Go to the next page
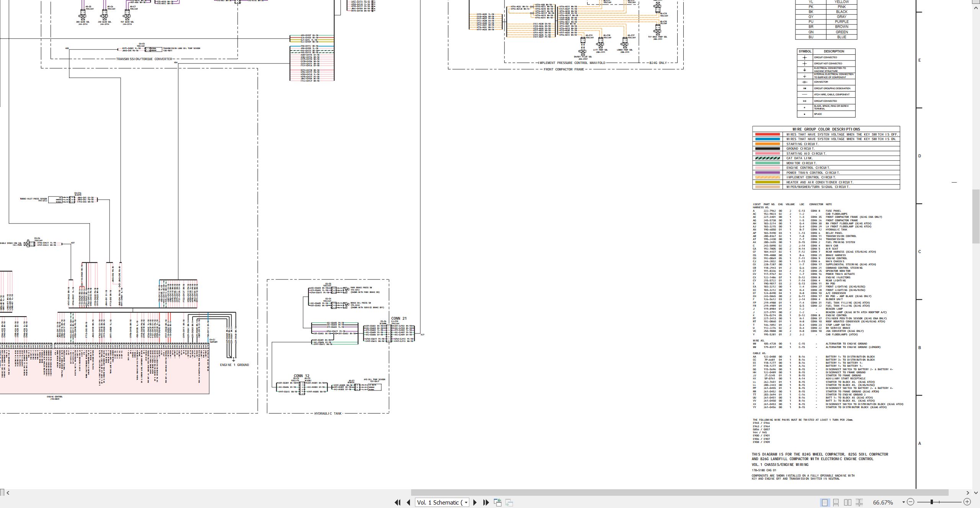The height and width of the screenshot is (508, 980). [x=475, y=503]
